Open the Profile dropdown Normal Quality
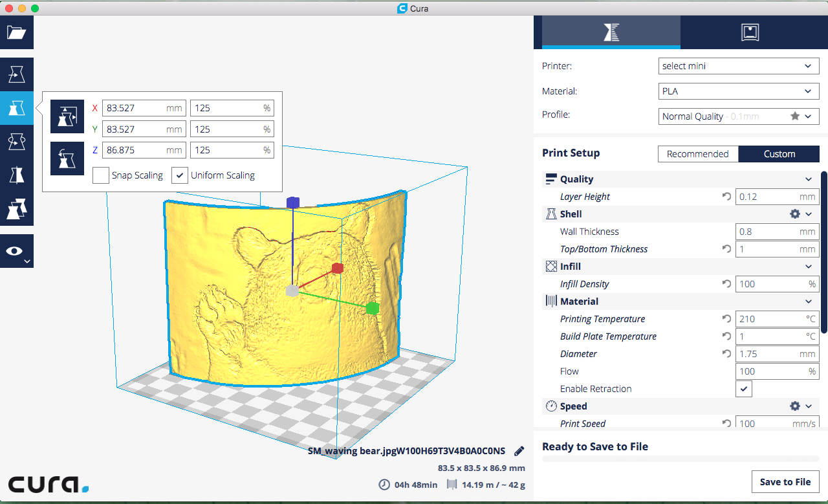 click(738, 116)
